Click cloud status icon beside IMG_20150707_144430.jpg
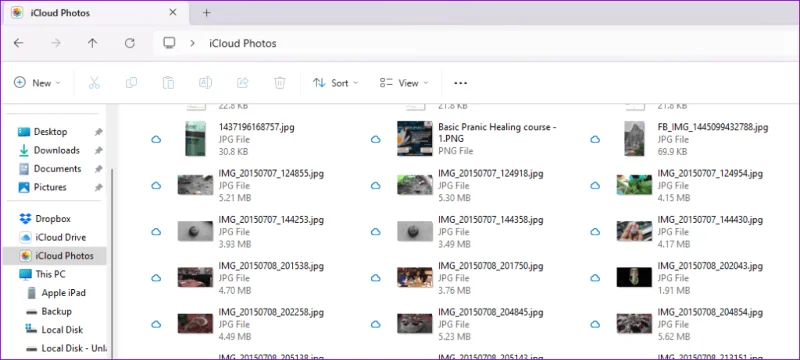The height and width of the screenshot is (360, 800). point(595,232)
